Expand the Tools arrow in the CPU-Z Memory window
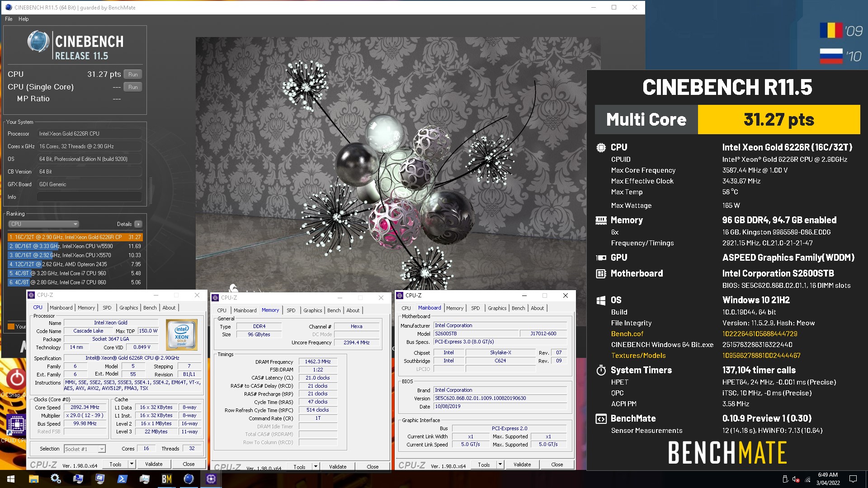Image resolution: width=868 pixels, height=488 pixels. point(316,467)
